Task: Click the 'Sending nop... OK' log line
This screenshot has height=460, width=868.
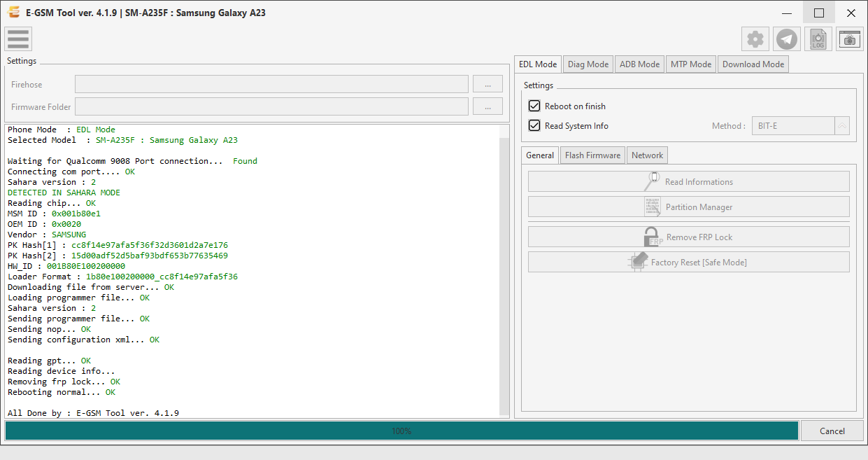Action: (x=49, y=329)
